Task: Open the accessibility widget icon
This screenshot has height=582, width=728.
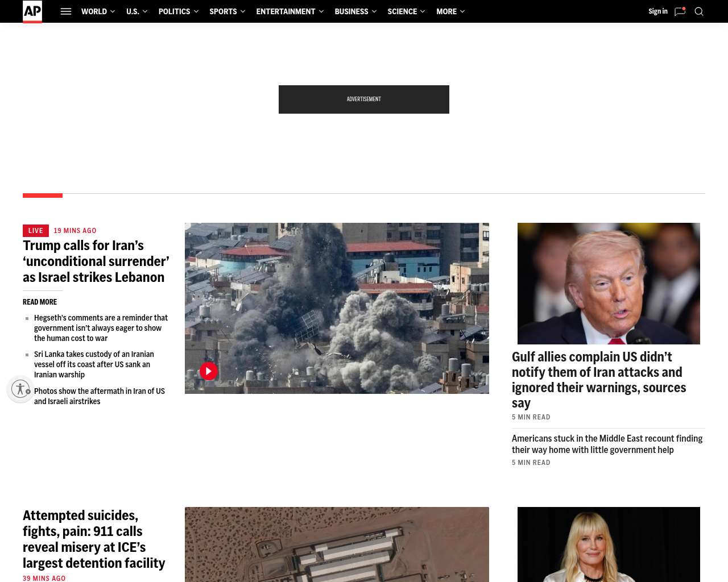Action: click(20, 389)
